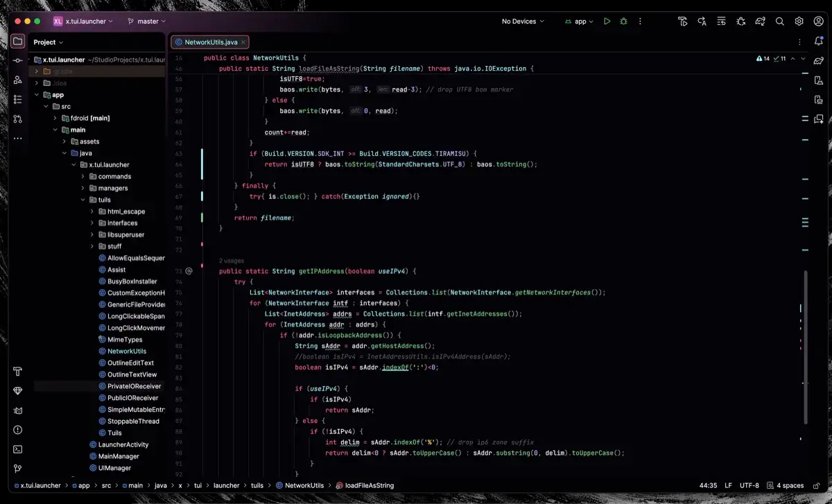Expand the assets folder
This screenshot has width=832, height=504.
pos(64,141)
